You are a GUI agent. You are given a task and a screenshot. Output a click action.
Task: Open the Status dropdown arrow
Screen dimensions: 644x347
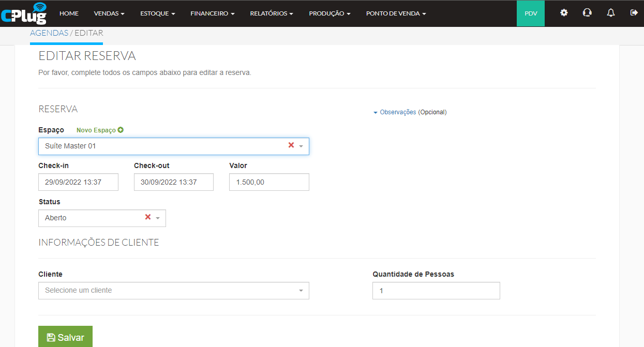coord(158,218)
